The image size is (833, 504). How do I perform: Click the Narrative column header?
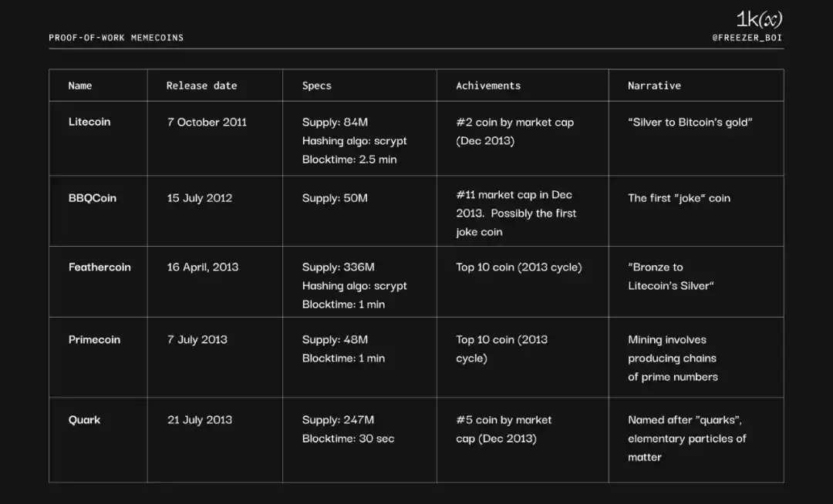click(654, 86)
